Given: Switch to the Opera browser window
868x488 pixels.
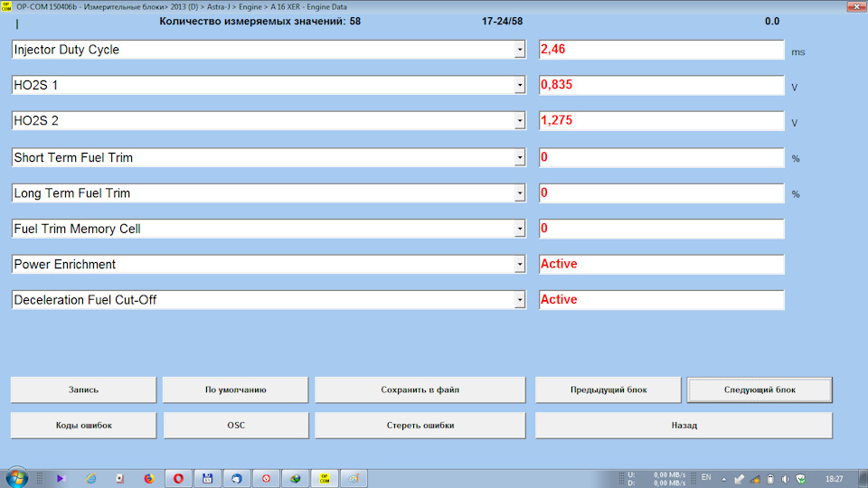Looking at the screenshot, I should click(178, 479).
